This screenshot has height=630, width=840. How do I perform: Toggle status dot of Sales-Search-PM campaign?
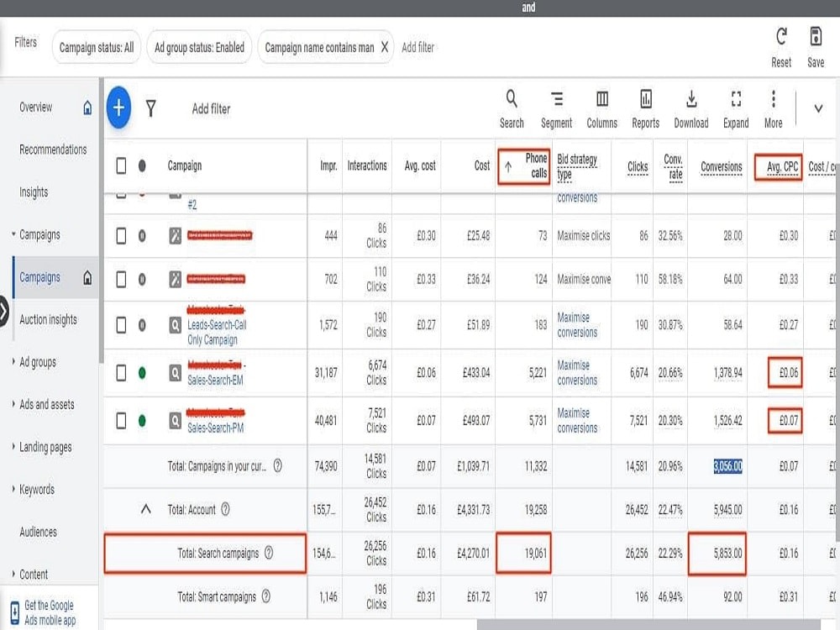142,421
